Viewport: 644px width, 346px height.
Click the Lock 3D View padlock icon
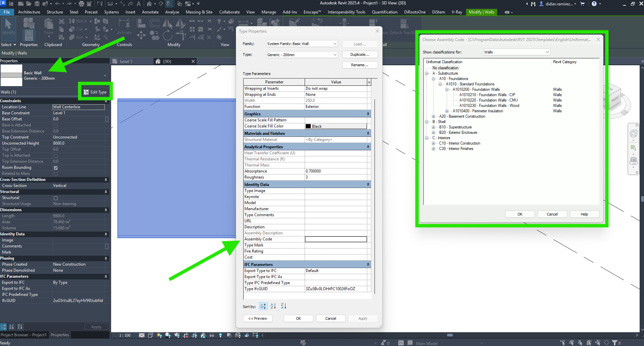(x=203, y=335)
